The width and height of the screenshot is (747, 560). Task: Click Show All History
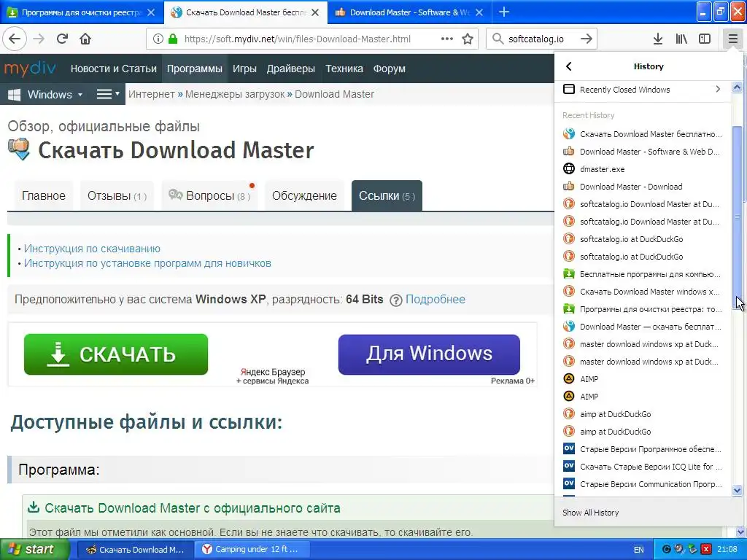[590, 513]
